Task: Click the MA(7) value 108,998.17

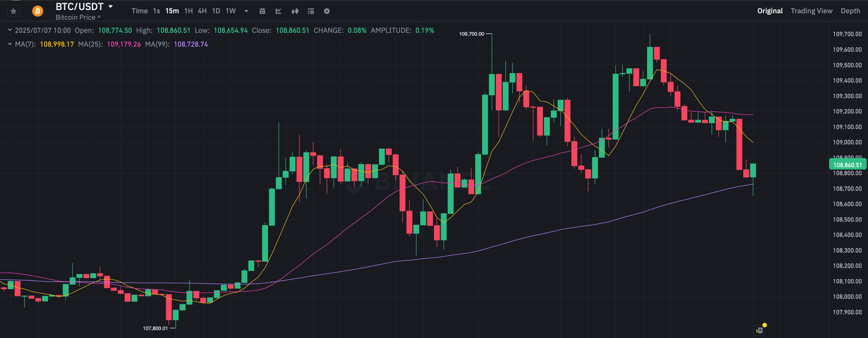Action: pyautogui.click(x=57, y=44)
